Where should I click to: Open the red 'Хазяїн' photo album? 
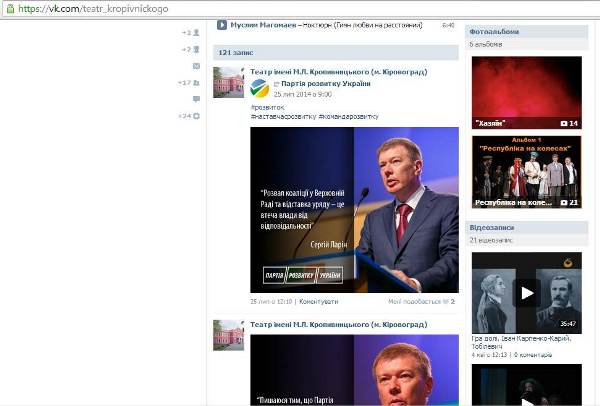pyautogui.click(x=527, y=93)
